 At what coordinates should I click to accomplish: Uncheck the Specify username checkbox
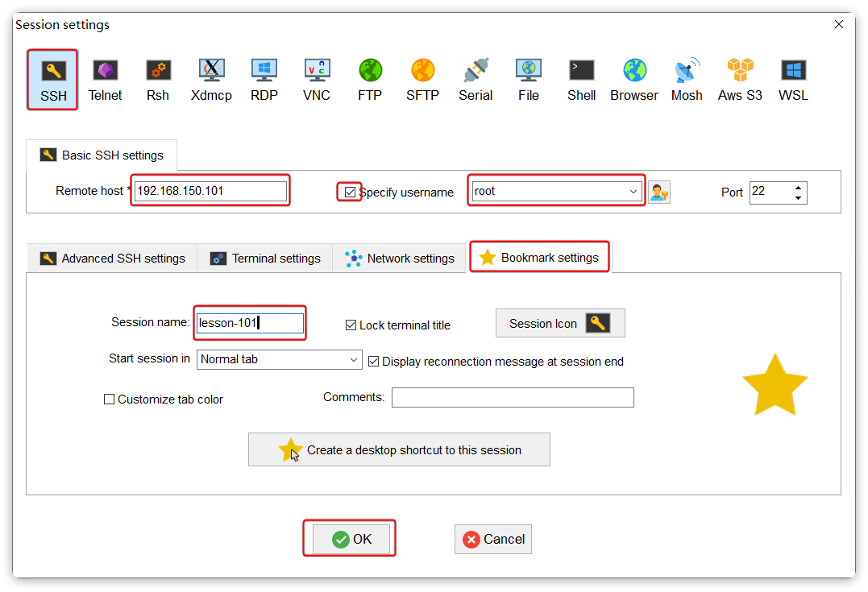coord(350,192)
